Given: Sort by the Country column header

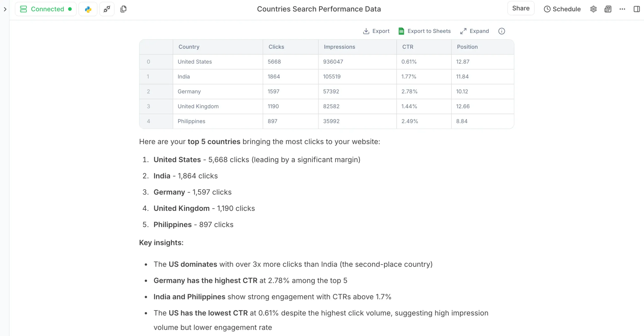Looking at the screenshot, I should coord(189,47).
